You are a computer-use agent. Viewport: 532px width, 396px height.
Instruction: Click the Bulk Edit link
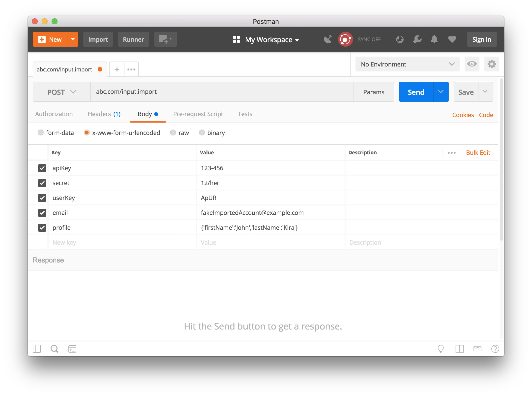478,153
